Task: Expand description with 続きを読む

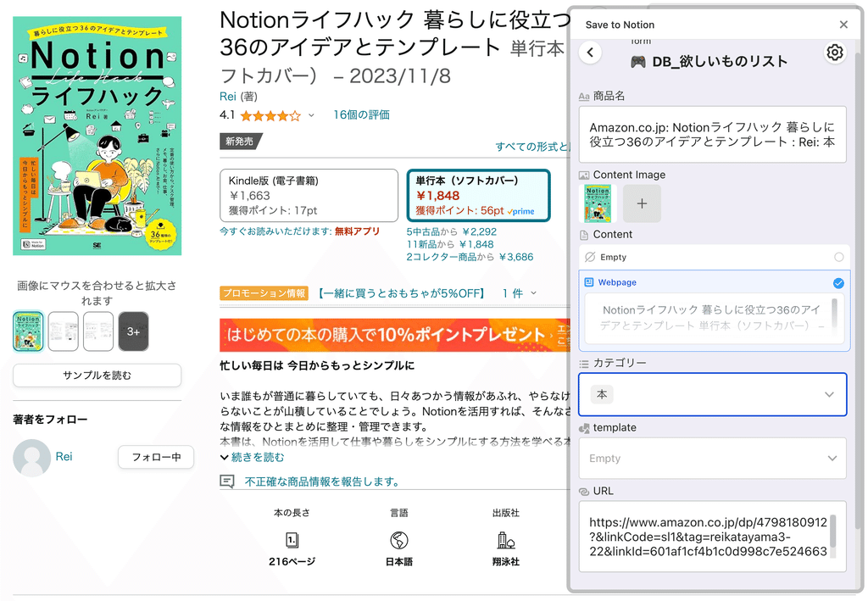Action: click(252, 457)
